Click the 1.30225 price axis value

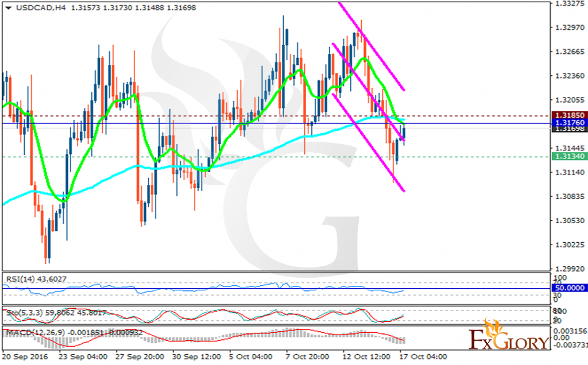point(570,244)
